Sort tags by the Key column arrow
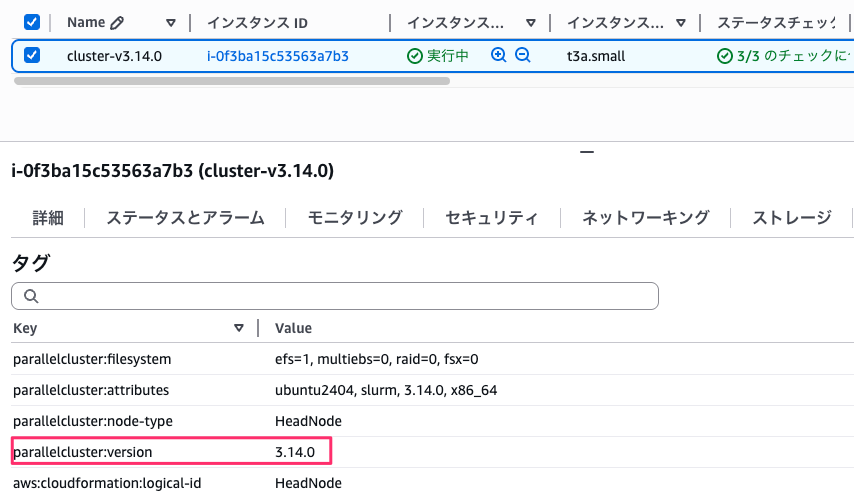 click(239, 328)
